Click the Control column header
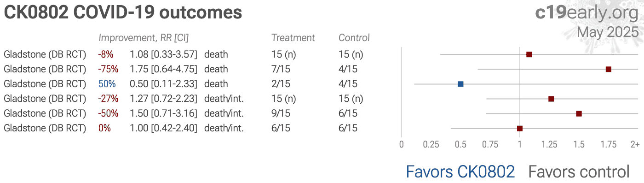The image size is (644, 183). click(x=354, y=38)
